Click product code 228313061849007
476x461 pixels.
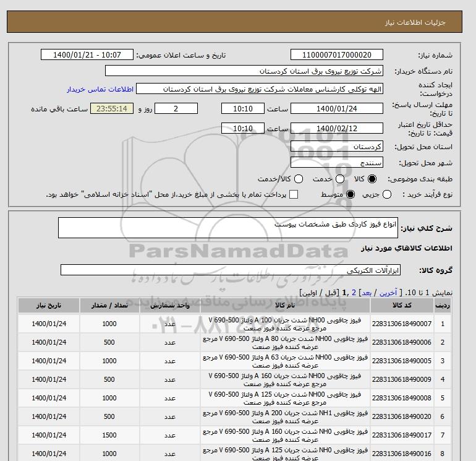402,324
